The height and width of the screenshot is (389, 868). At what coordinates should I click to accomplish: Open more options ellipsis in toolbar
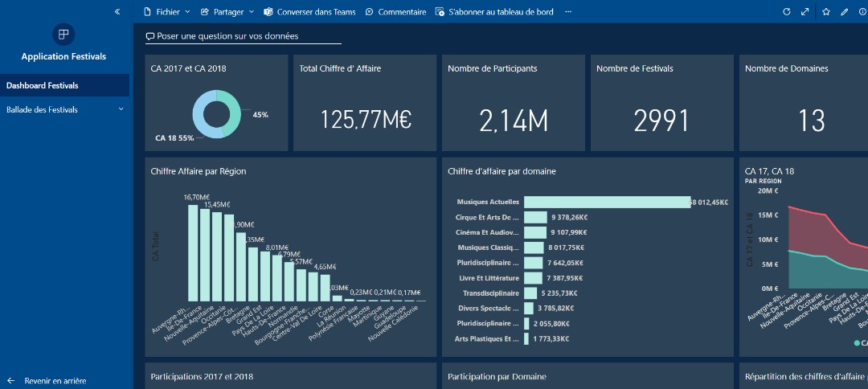[568, 12]
